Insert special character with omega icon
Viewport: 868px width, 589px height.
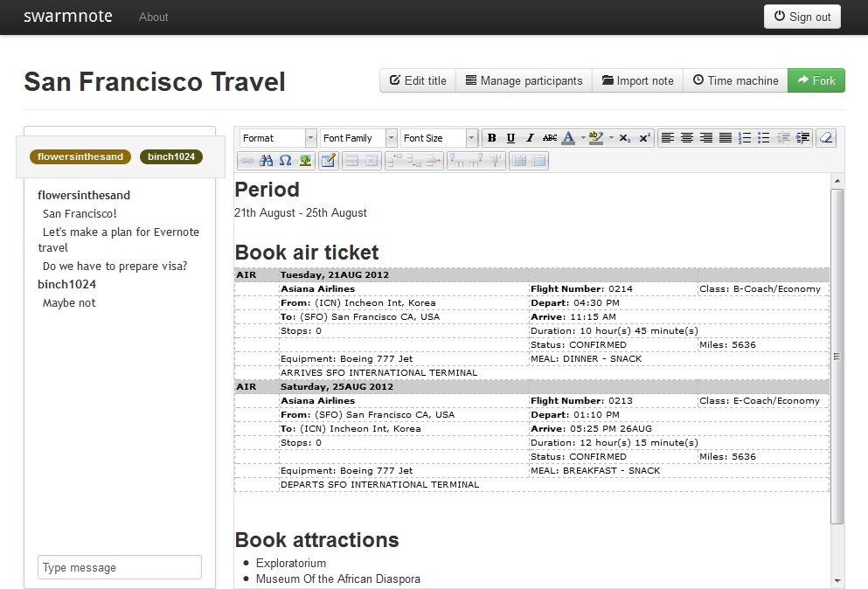tap(286, 161)
